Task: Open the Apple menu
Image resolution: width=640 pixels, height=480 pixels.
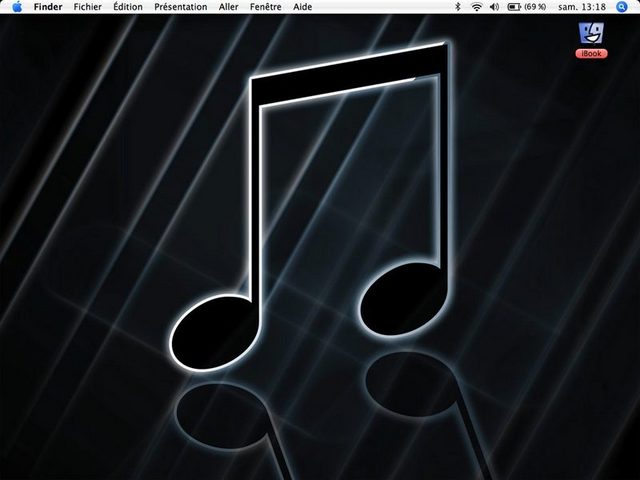Action: point(17,7)
